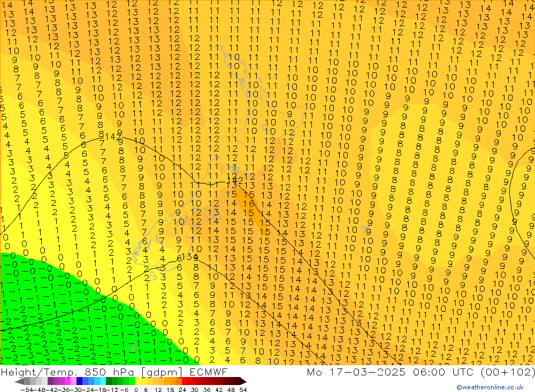The image size is (535, 392).
Task: Click the 24 legend scale value
Action: click(x=182, y=390)
